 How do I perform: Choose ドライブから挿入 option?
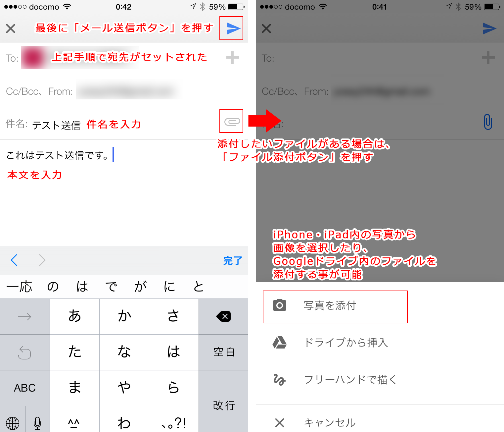tap(345, 343)
